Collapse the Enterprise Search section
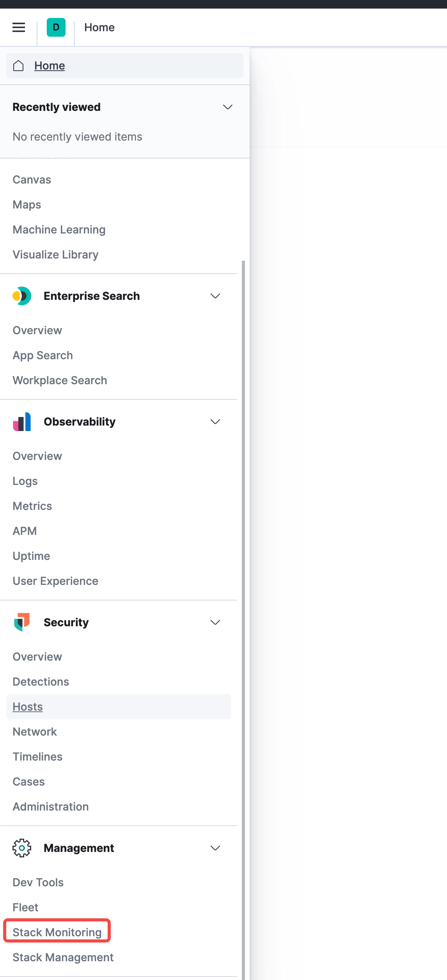This screenshot has height=980, width=447. coord(215,296)
